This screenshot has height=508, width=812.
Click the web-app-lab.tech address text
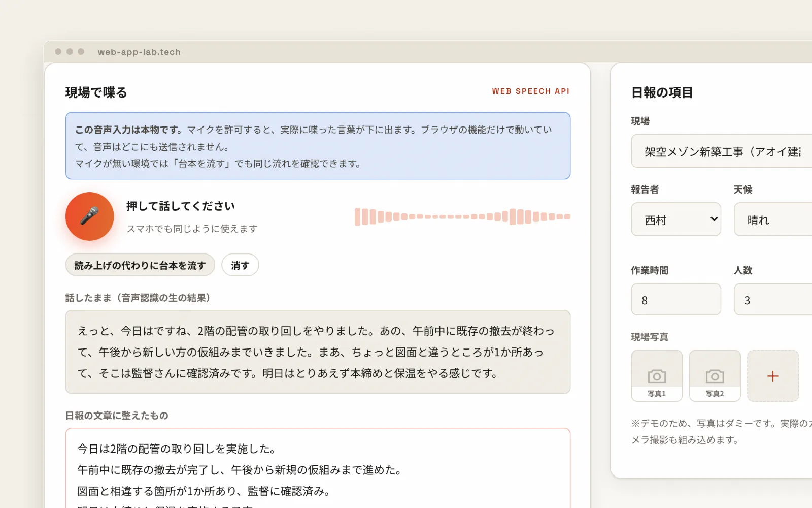(x=139, y=52)
